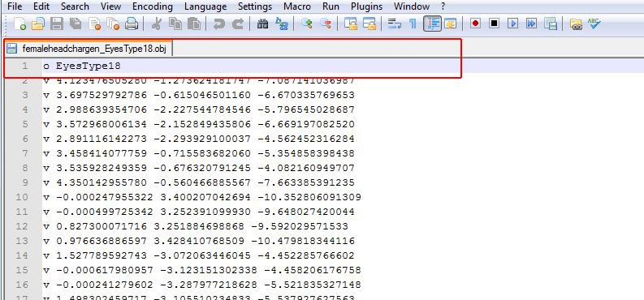The width and height of the screenshot is (644, 300).
Task: Click the Save All icon
Action: pyautogui.click(x=76, y=24)
